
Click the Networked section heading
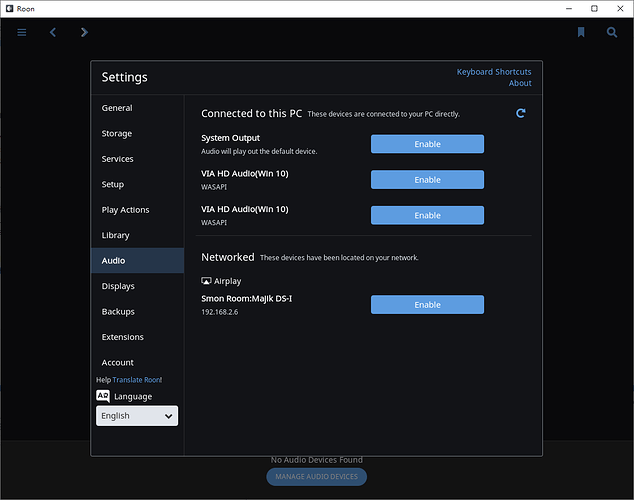[x=228, y=257]
